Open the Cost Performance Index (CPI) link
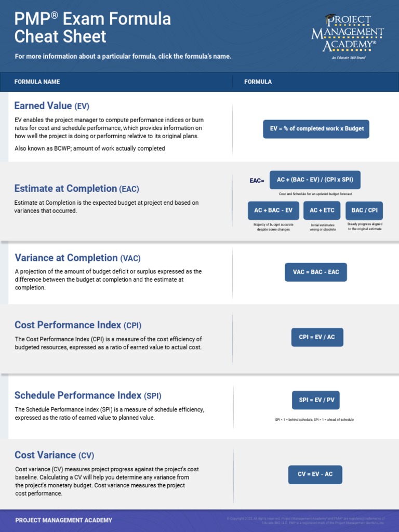The image size is (399, 532). click(78, 325)
